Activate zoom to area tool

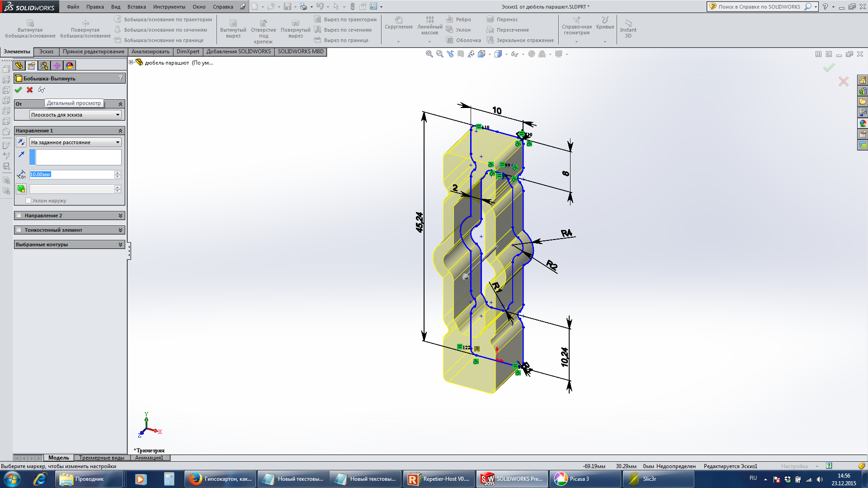coord(439,54)
